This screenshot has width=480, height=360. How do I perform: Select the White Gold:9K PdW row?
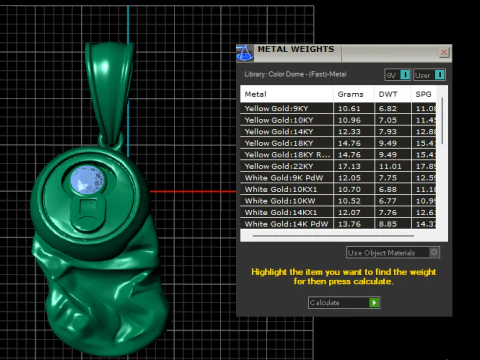coord(338,178)
